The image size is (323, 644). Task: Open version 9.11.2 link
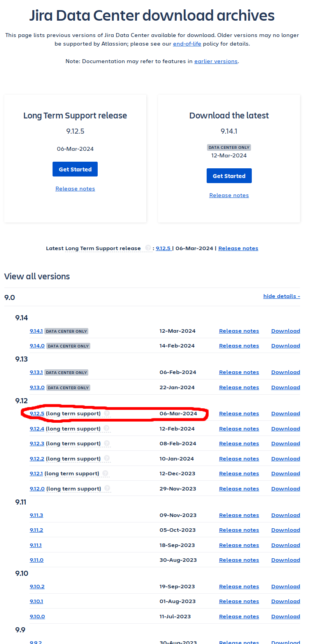coord(36,530)
